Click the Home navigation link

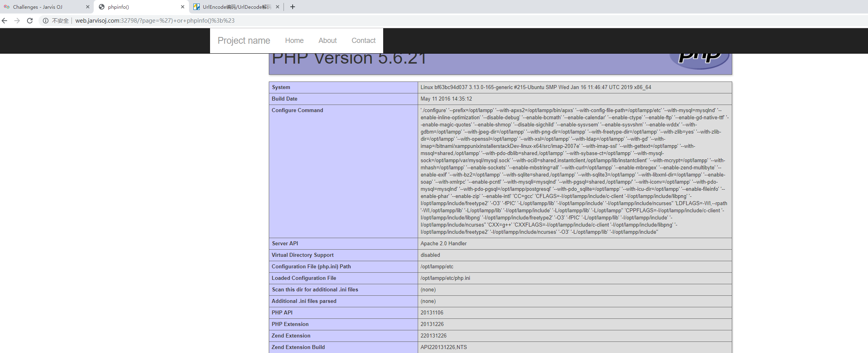click(x=294, y=41)
